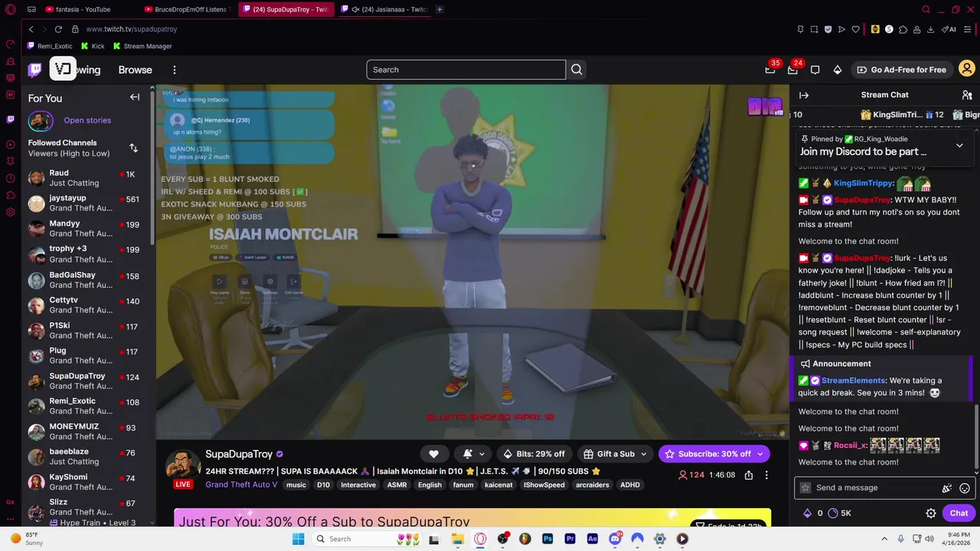Open the Subscribe 30% off dropdown arrow
This screenshot has height=551, width=980.
760,454
